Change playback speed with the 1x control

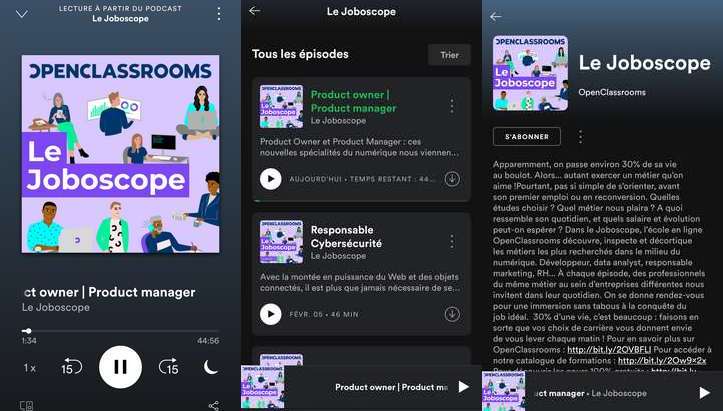pyautogui.click(x=30, y=368)
